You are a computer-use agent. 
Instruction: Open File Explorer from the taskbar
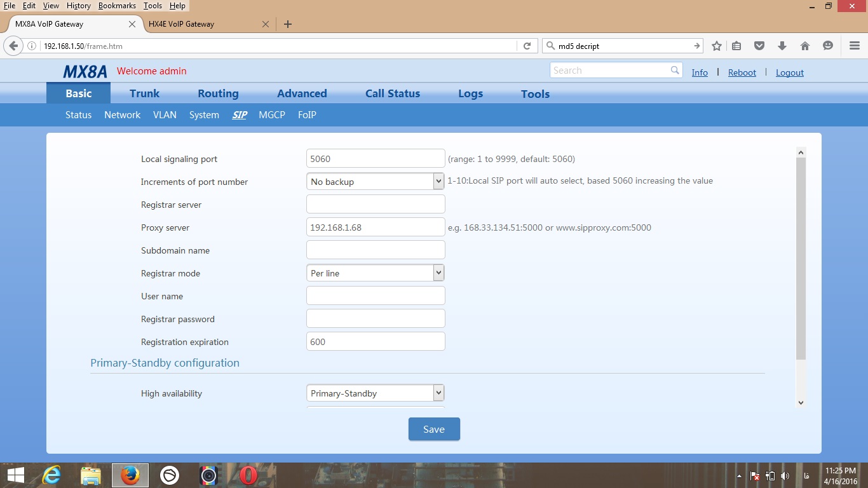[91, 475]
